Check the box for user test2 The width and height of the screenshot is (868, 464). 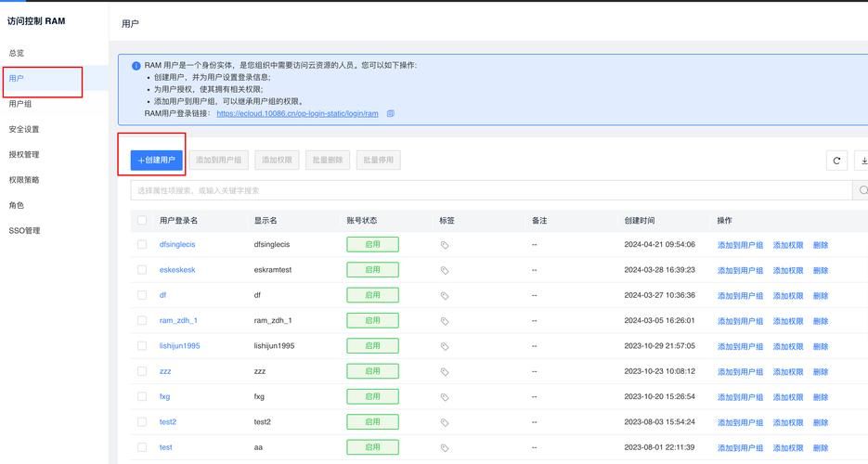[x=142, y=422]
